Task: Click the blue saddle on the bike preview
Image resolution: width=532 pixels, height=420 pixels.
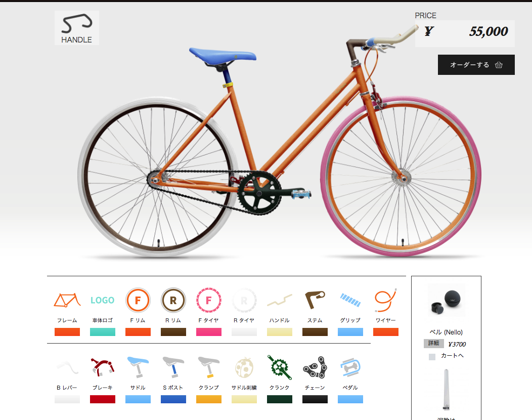Action: [223, 55]
